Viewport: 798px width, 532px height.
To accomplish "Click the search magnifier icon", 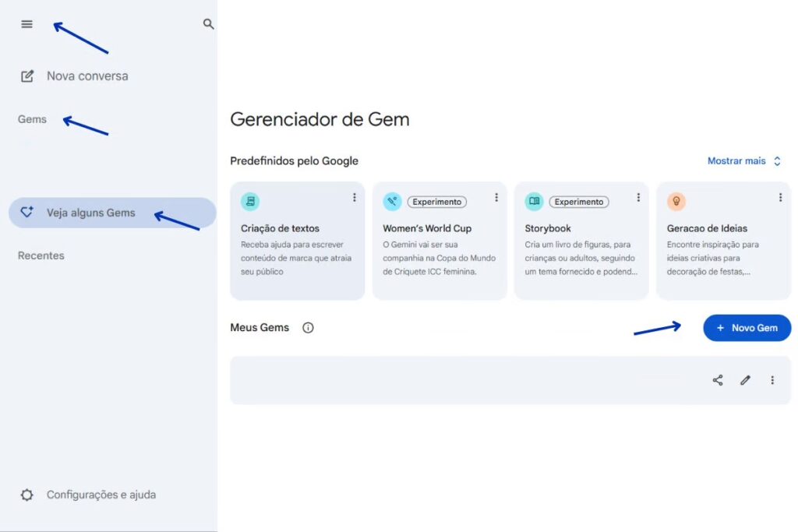I will (x=208, y=24).
